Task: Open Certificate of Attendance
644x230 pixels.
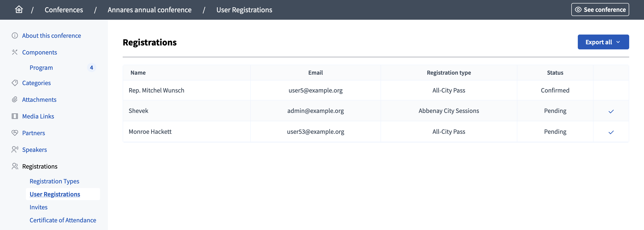Action: click(63, 220)
